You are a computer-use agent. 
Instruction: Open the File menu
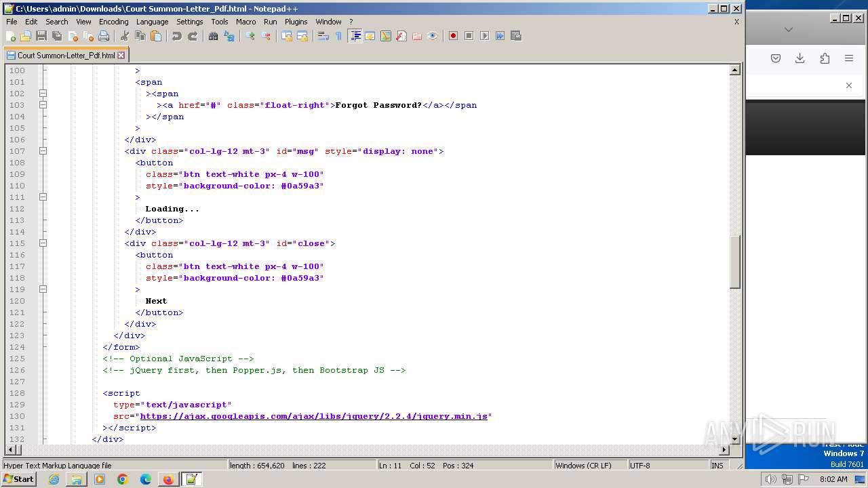[12, 22]
